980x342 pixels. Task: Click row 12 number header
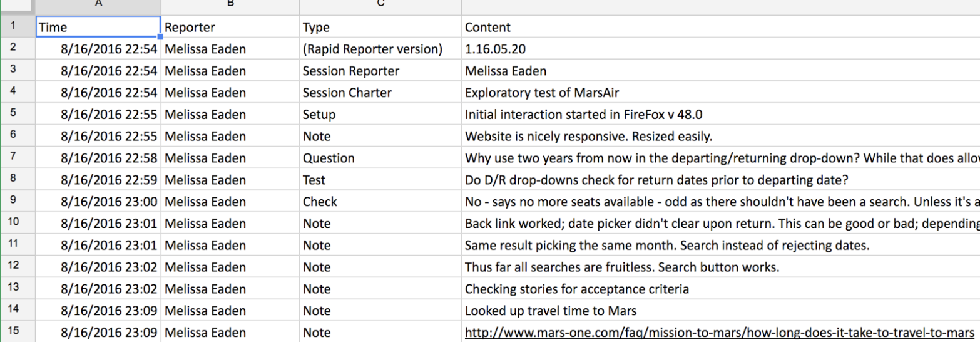point(14,266)
